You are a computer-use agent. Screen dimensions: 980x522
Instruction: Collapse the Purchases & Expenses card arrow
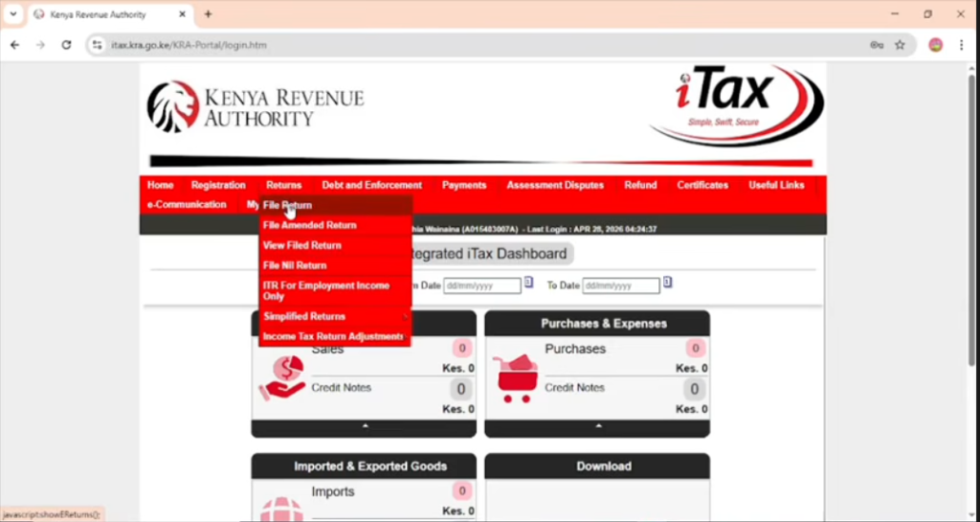click(598, 426)
